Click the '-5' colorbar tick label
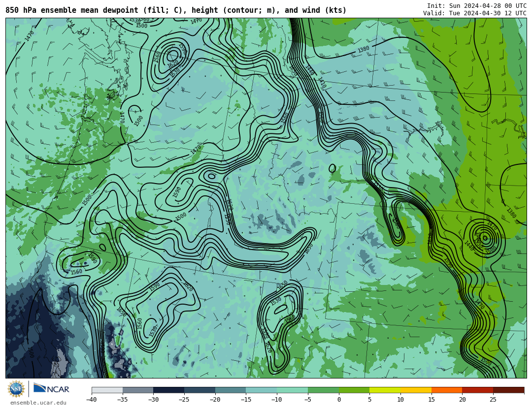The width and height of the screenshot is (532, 409). (x=307, y=400)
